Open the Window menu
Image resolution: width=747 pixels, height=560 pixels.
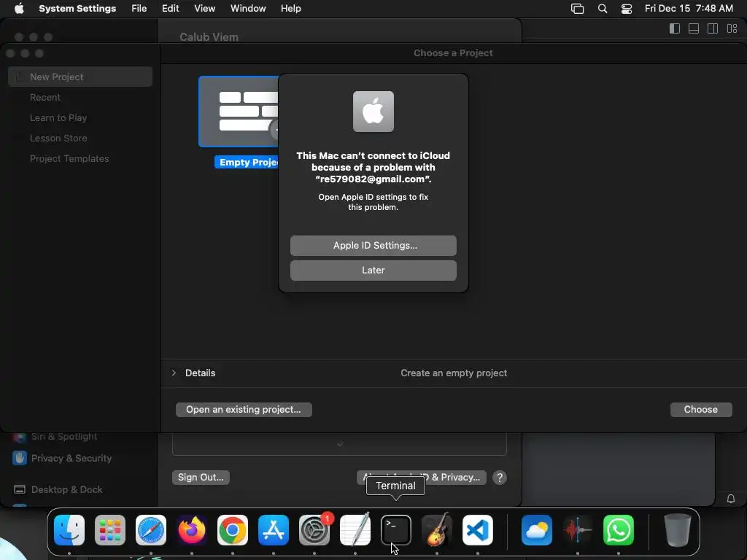tap(248, 9)
